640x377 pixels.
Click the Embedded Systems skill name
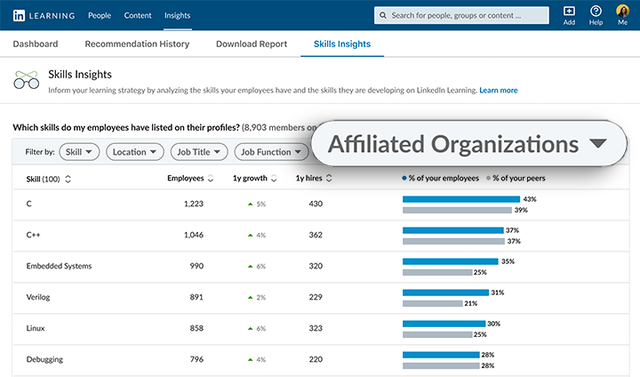(59, 266)
